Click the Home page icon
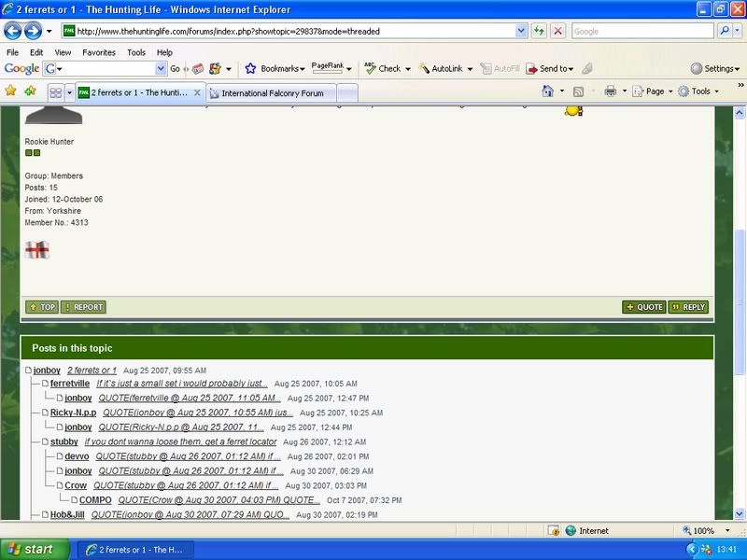Image resolution: width=747 pixels, height=560 pixels. pos(548,91)
